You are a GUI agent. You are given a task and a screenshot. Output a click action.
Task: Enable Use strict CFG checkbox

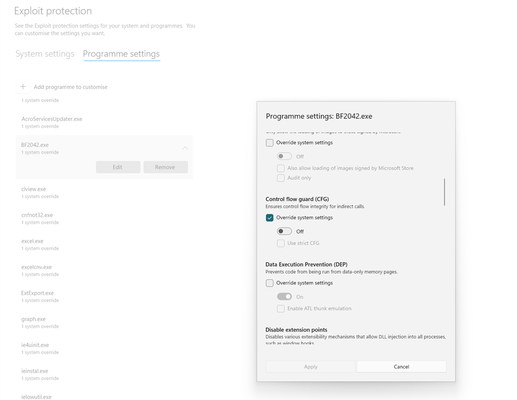[281, 243]
